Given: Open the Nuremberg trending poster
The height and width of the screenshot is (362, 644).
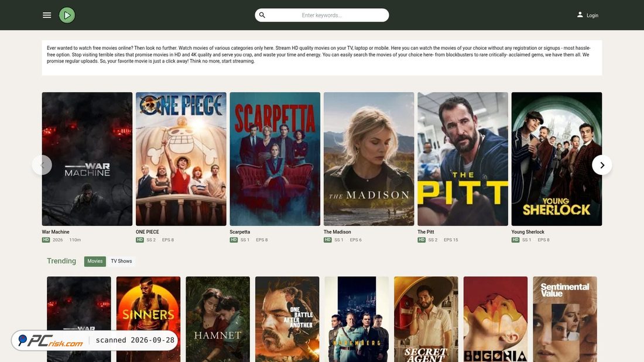Looking at the screenshot, I should (357, 319).
